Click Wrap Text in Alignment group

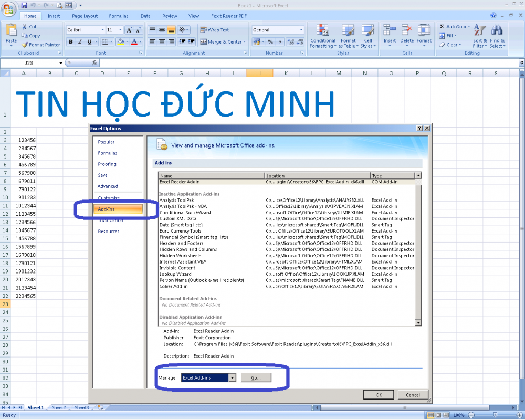pyautogui.click(x=215, y=30)
